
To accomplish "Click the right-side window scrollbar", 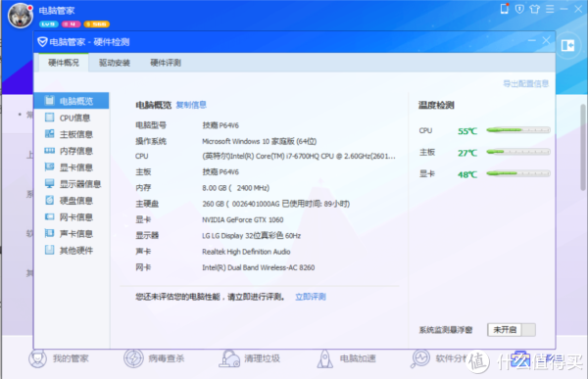I will [583, 148].
